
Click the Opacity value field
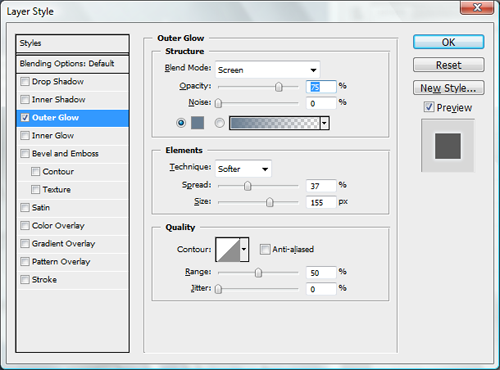click(321, 87)
